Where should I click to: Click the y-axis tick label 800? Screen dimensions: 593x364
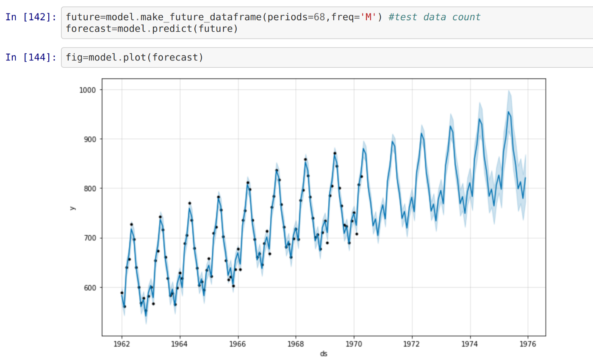pyautogui.click(x=89, y=188)
